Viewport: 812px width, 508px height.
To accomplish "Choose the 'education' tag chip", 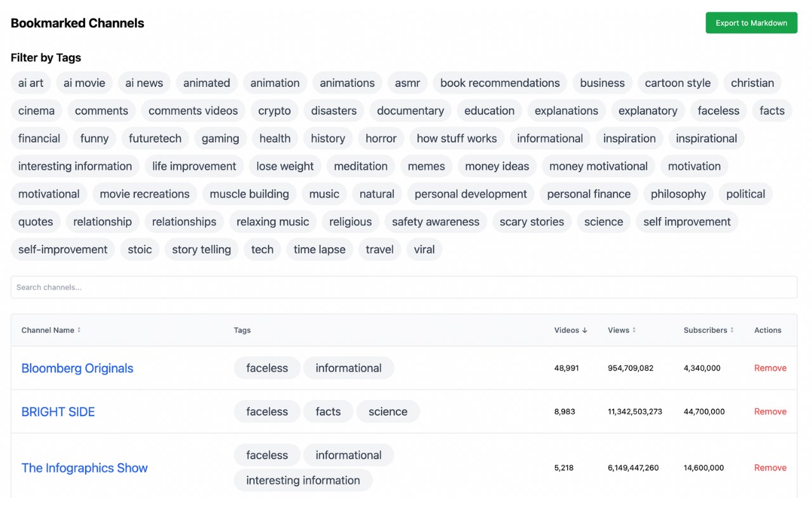I will coord(489,110).
